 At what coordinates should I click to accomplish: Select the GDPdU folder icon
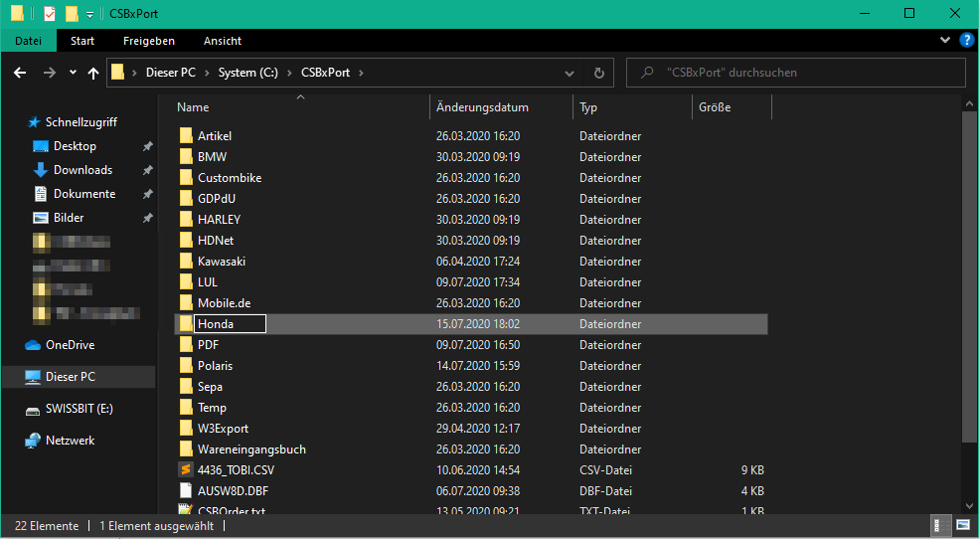pos(186,199)
